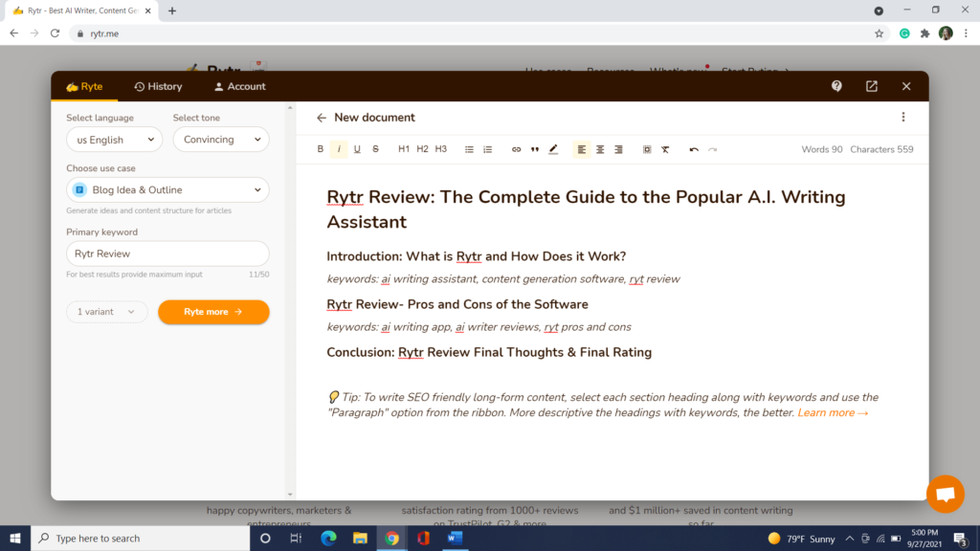Open the us English language dropdown
Viewport: 980px width, 551px height.
click(114, 140)
